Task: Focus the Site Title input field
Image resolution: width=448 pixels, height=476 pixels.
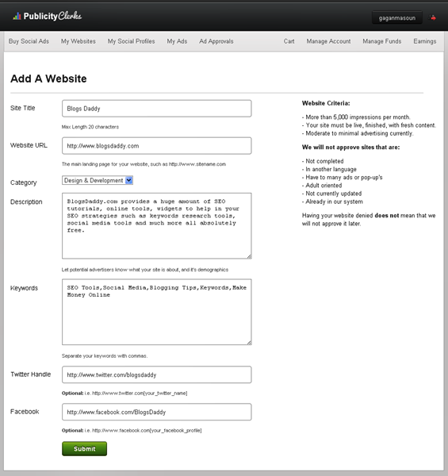Action: pos(157,109)
